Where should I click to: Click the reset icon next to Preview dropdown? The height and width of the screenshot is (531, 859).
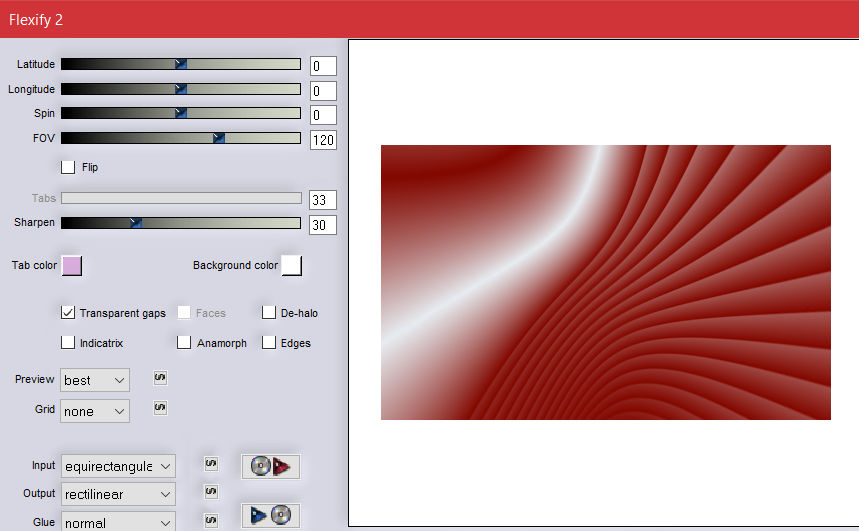coord(160,378)
